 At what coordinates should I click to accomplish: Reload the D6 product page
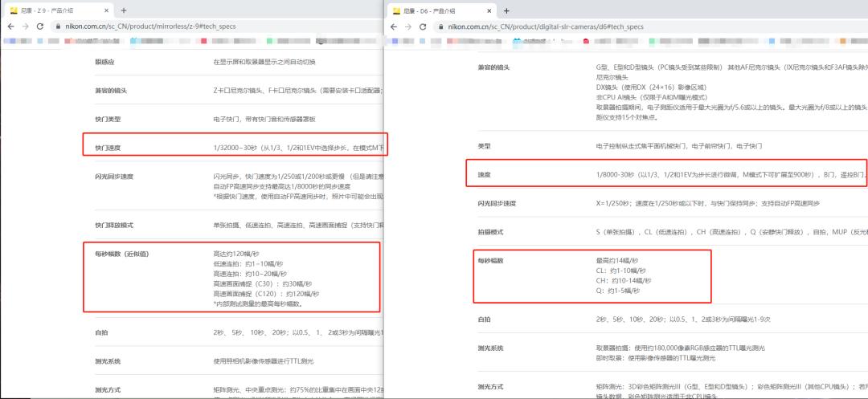423,26
